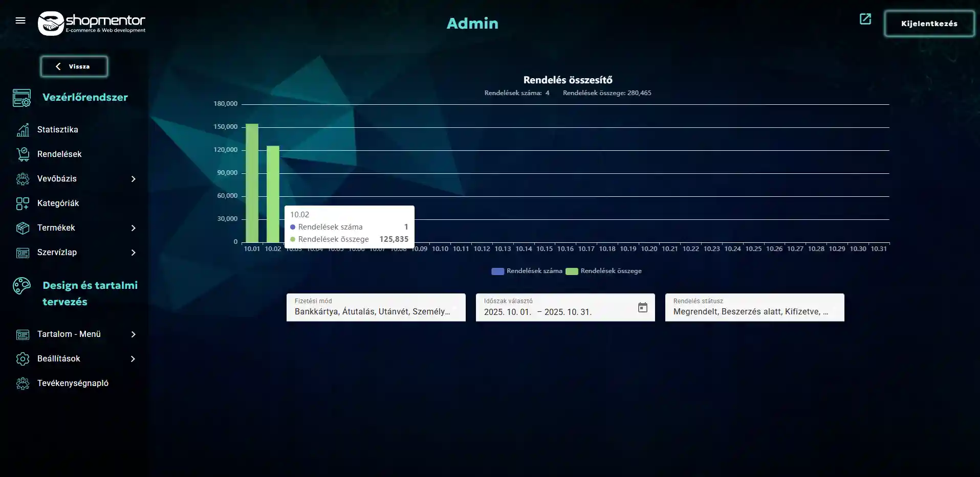The height and width of the screenshot is (477, 980).
Task: Click the Tevékenységnapló icon
Action: click(x=23, y=383)
